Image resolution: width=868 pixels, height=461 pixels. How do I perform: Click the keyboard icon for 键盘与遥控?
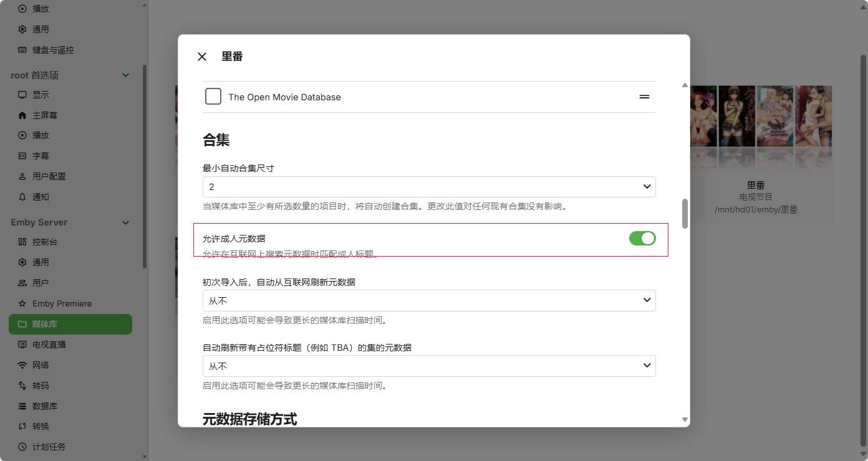[x=22, y=50]
